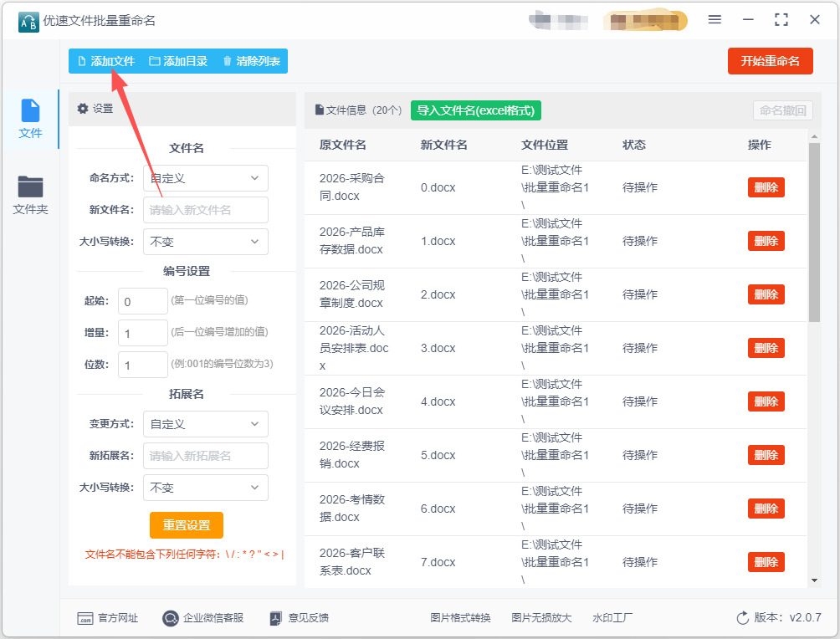Expand the filename 大小写转换 dropdown

(x=206, y=242)
